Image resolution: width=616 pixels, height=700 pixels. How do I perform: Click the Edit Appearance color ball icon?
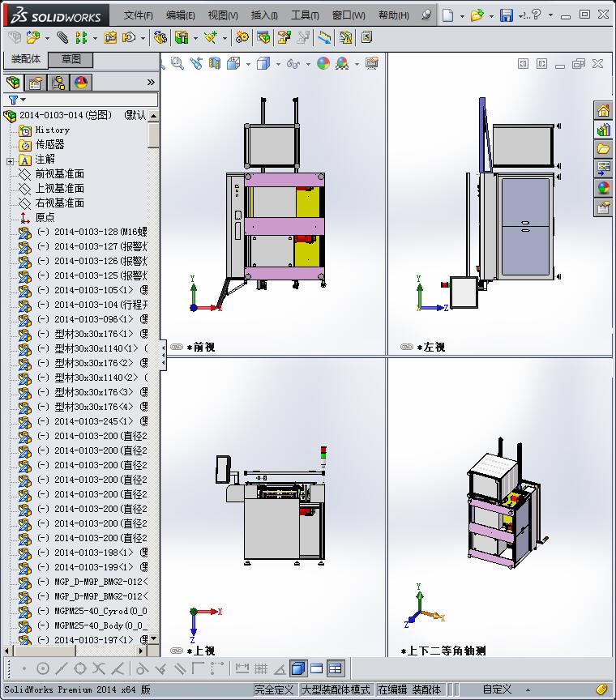(x=323, y=63)
